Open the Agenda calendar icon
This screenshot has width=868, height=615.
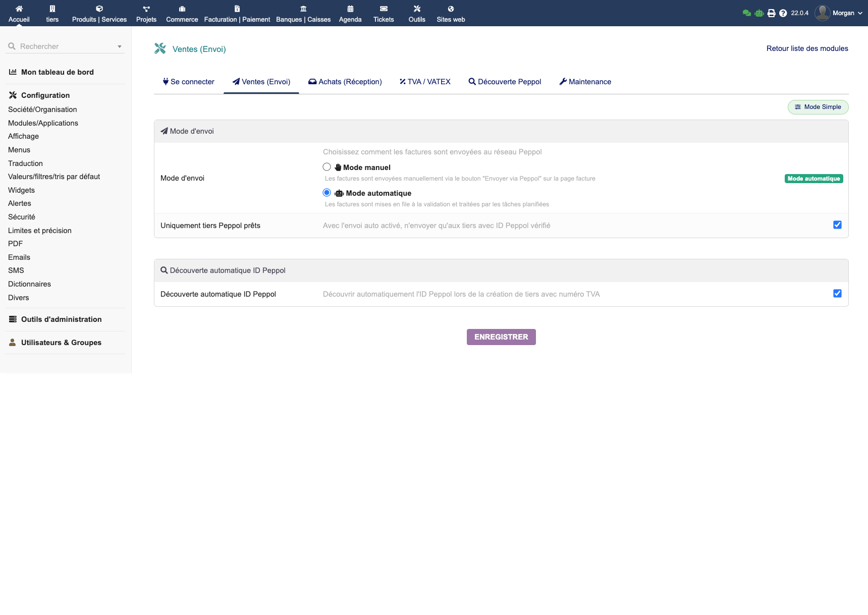(350, 9)
